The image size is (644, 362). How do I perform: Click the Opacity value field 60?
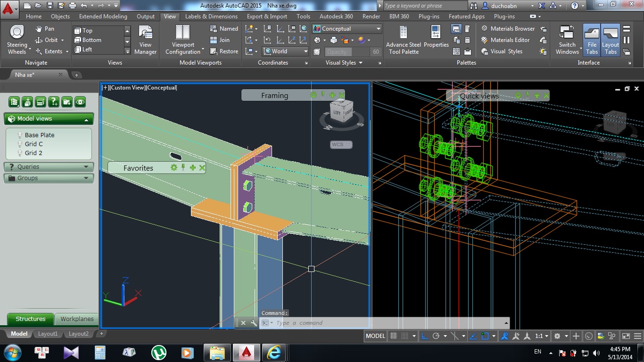[x=376, y=52]
